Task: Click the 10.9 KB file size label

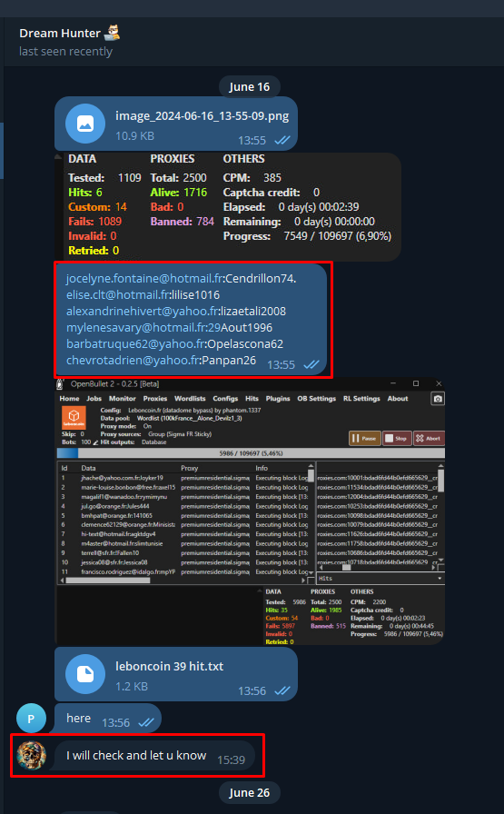Action: pos(134,136)
